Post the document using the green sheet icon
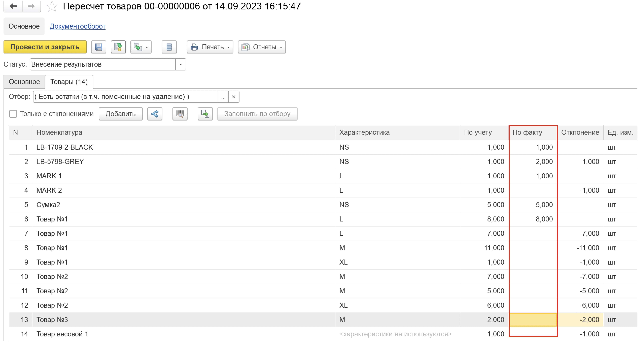This screenshot has height=346, width=644. tap(118, 47)
